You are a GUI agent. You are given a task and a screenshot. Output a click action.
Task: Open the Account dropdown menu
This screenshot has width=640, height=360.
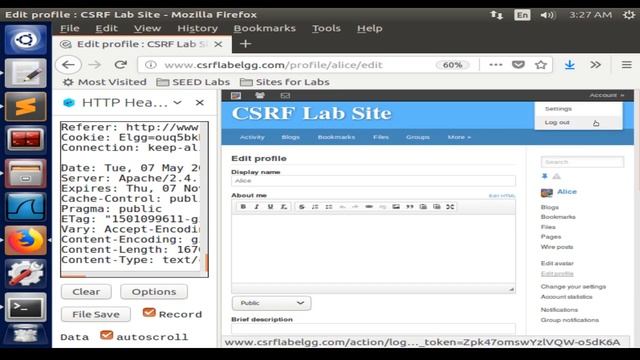[607, 95]
